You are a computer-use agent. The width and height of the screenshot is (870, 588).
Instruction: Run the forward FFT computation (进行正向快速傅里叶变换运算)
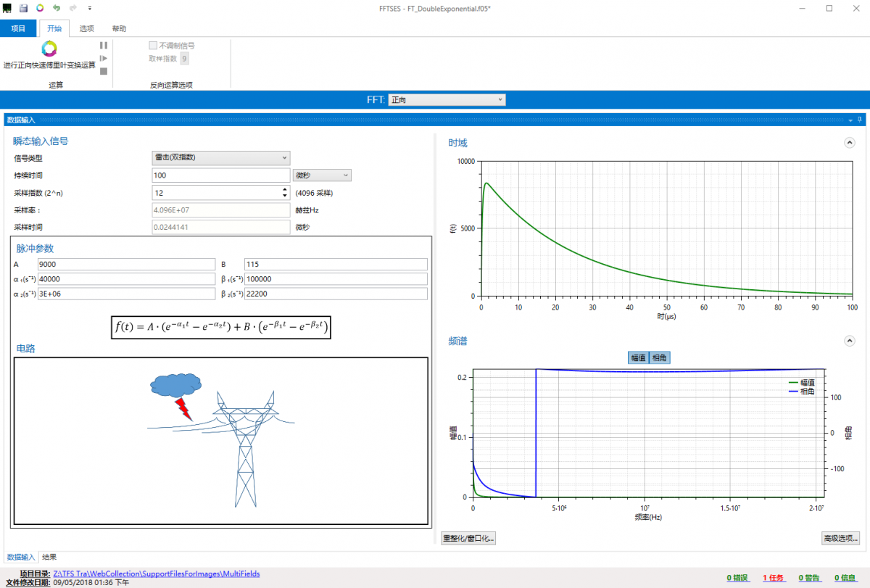point(49,56)
